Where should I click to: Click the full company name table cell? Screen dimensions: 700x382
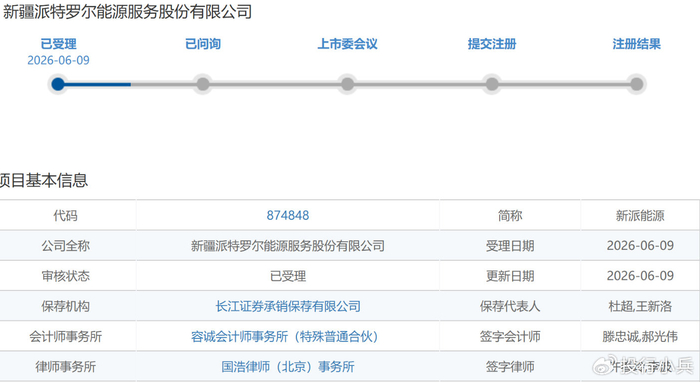click(x=288, y=246)
